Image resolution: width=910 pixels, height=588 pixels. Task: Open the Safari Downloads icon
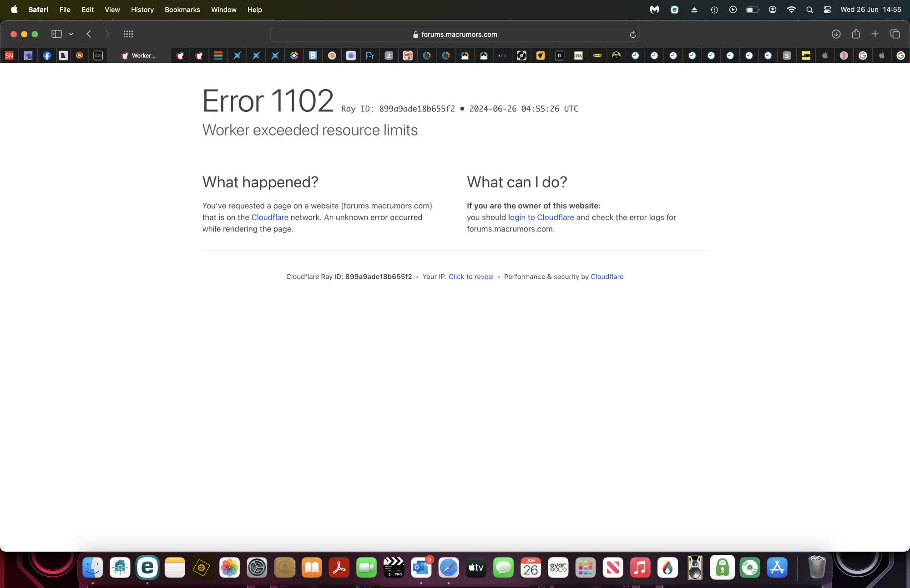pos(836,34)
